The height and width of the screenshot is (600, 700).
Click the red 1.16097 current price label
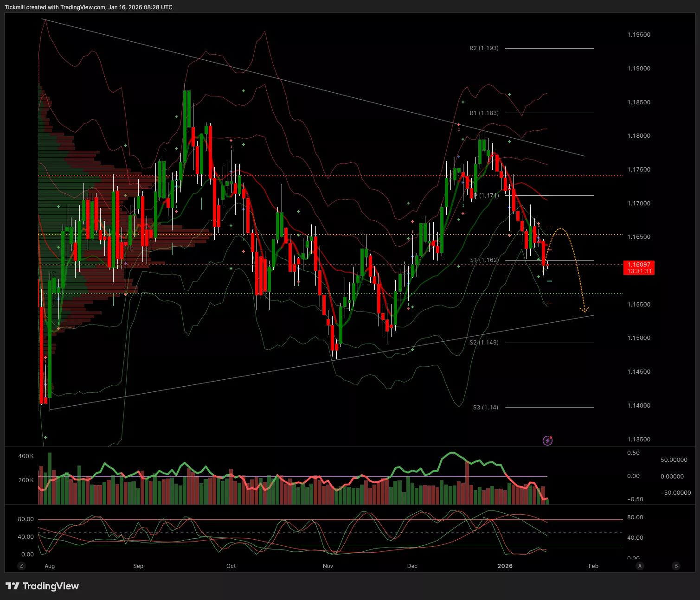coord(639,268)
